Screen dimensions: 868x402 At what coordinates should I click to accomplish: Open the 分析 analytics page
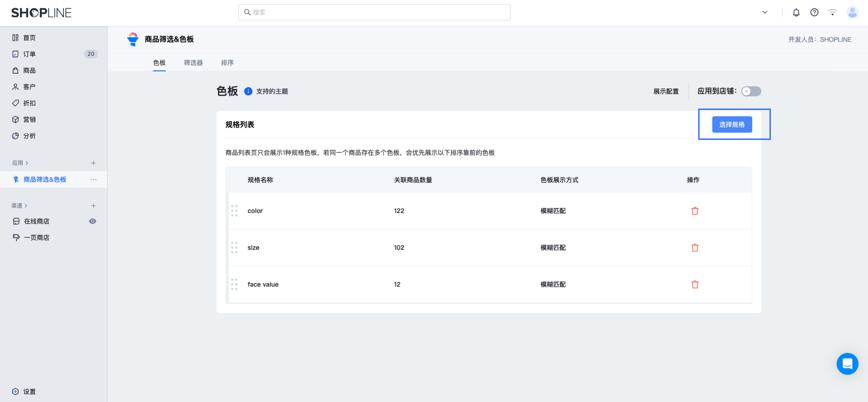(x=30, y=136)
